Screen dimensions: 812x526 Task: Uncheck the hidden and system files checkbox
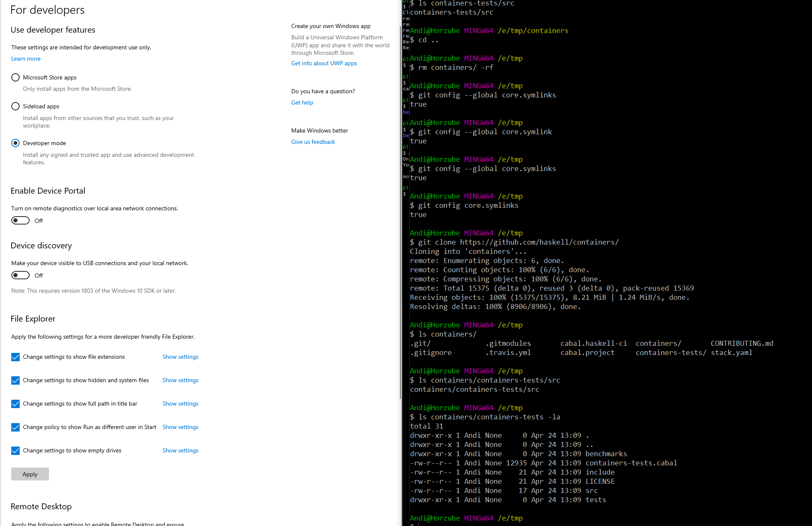pos(15,380)
